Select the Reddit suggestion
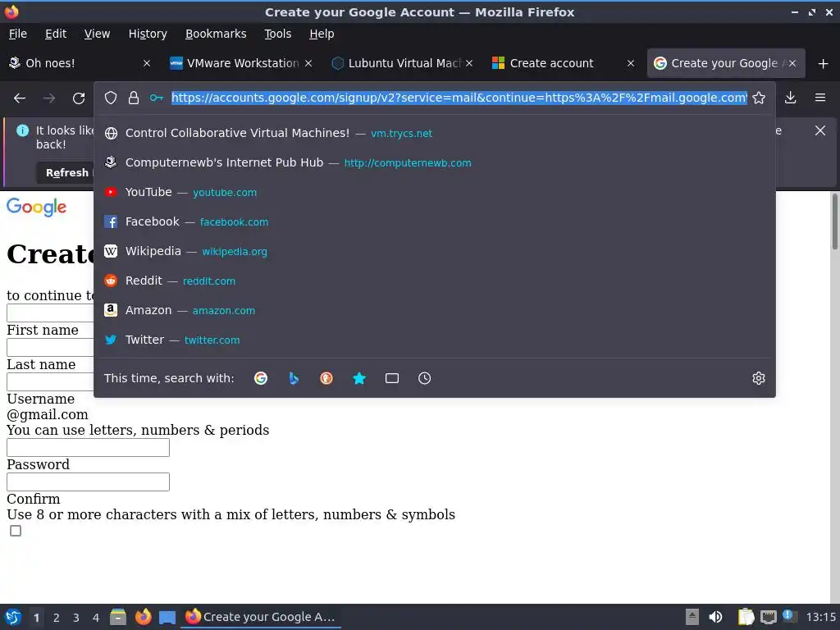 point(435,281)
